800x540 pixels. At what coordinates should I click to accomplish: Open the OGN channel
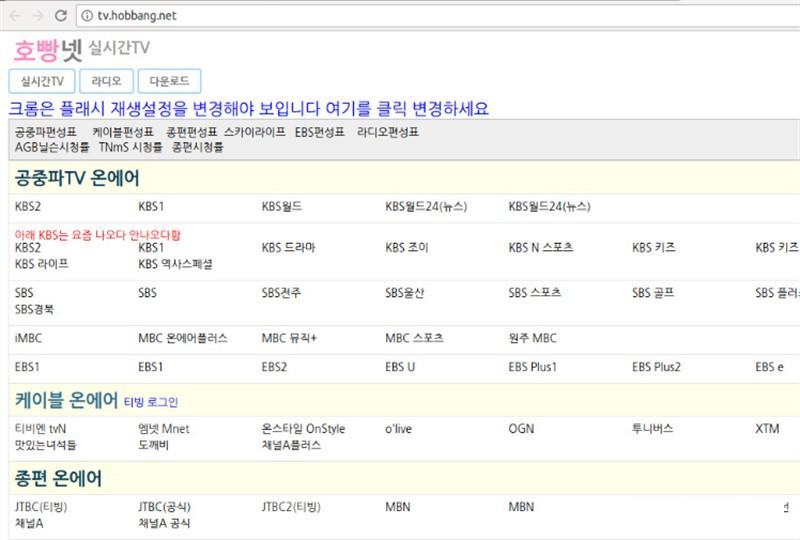[x=521, y=429]
